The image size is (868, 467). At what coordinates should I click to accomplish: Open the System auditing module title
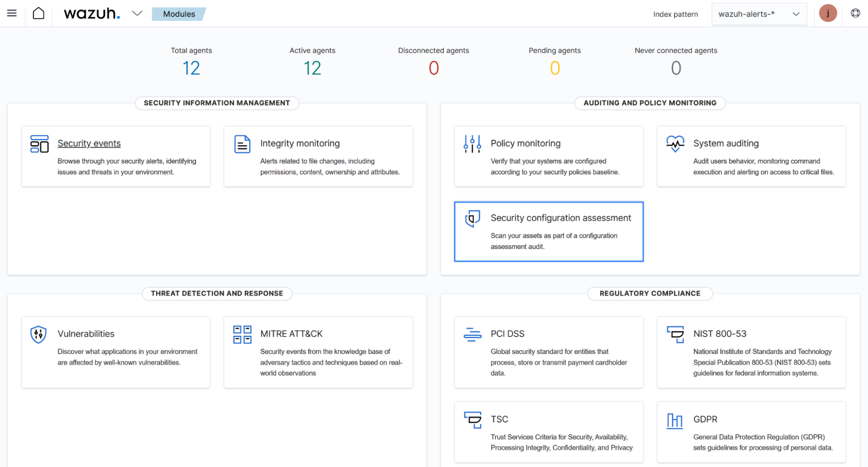tap(726, 143)
